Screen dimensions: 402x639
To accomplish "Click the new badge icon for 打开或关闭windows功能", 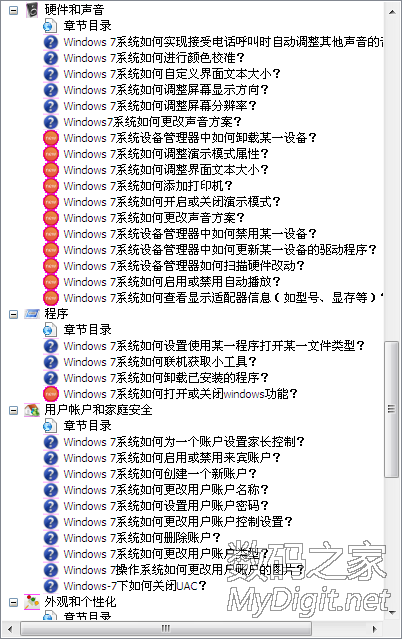I will [x=51, y=394].
